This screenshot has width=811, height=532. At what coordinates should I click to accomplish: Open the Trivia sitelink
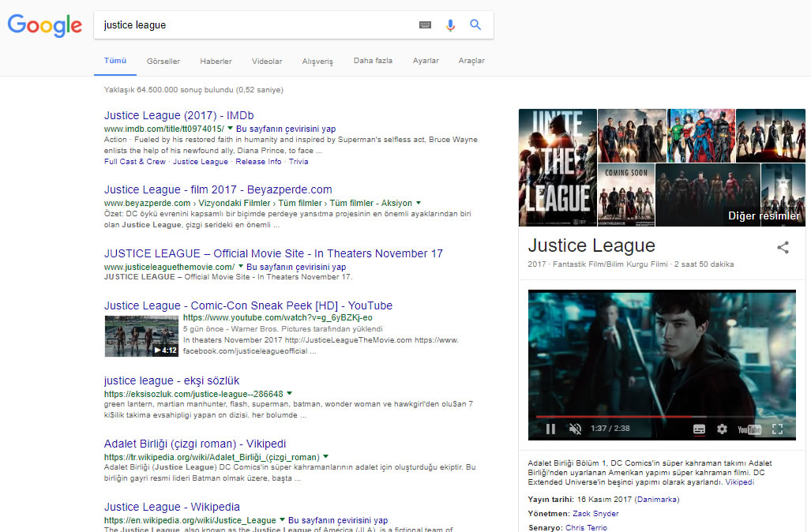[298, 161]
